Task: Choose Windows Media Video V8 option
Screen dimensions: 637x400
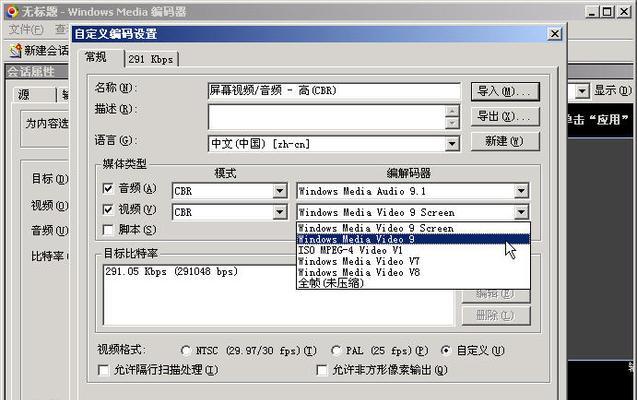Action: click(x=413, y=272)
